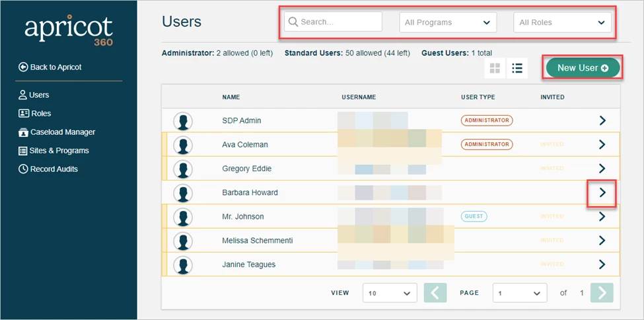This screenshot has height=320, width=644.
Task: Click SDP Admin avatar icon
Action: coord(183,122)
